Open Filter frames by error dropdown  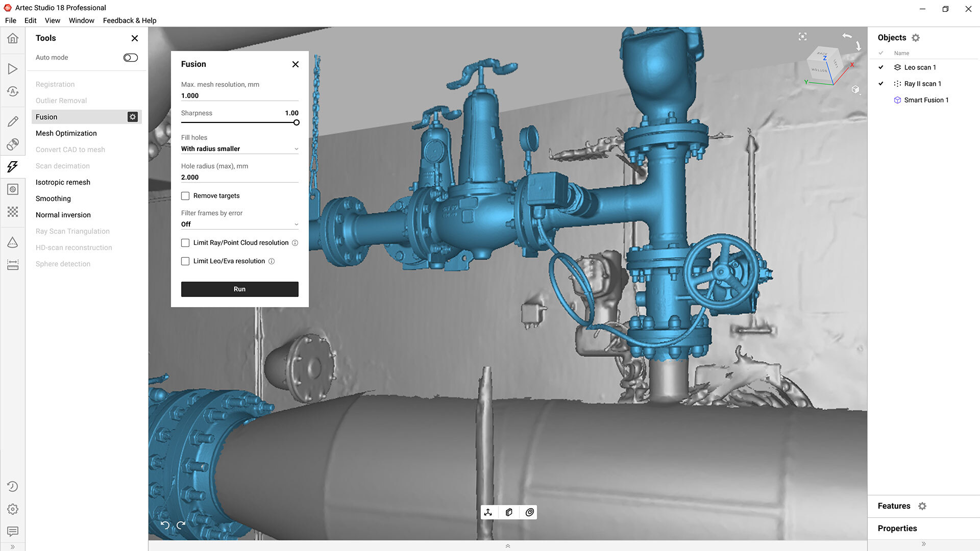point(239,224)
